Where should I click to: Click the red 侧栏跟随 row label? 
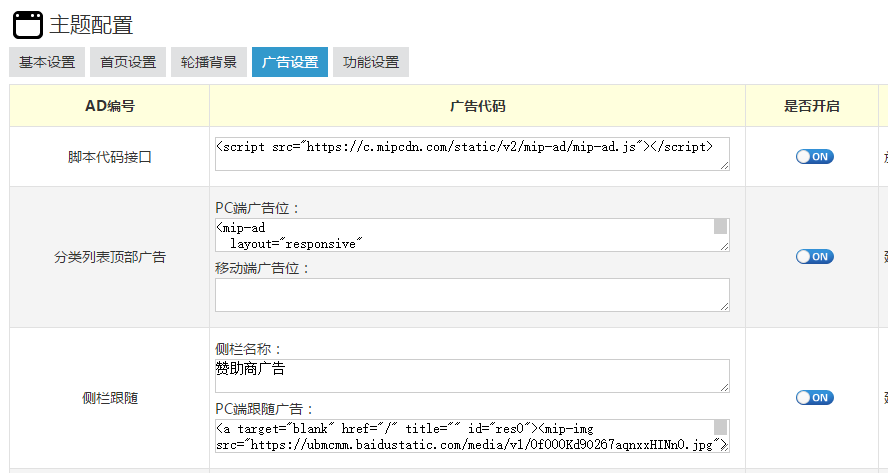(110, 398)
